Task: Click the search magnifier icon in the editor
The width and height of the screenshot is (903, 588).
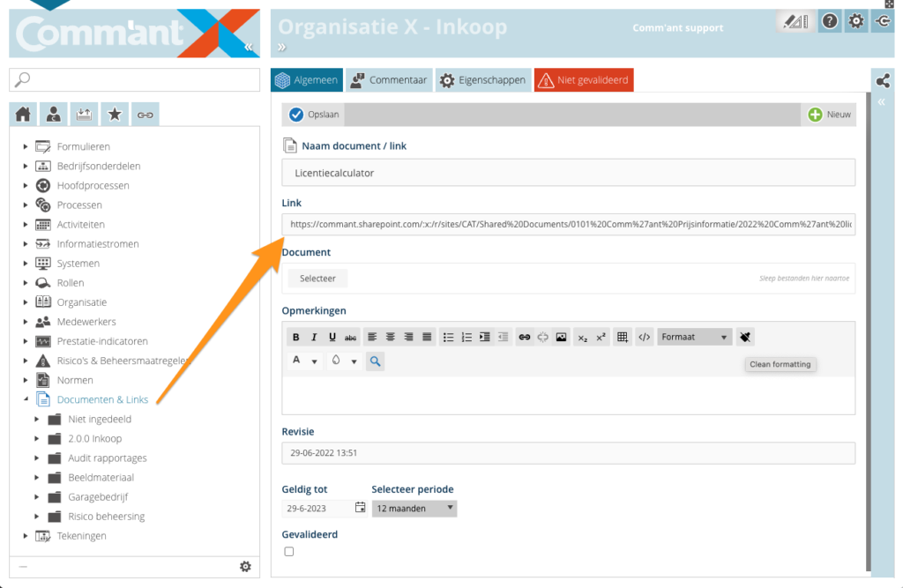Action: pos(375,361)
